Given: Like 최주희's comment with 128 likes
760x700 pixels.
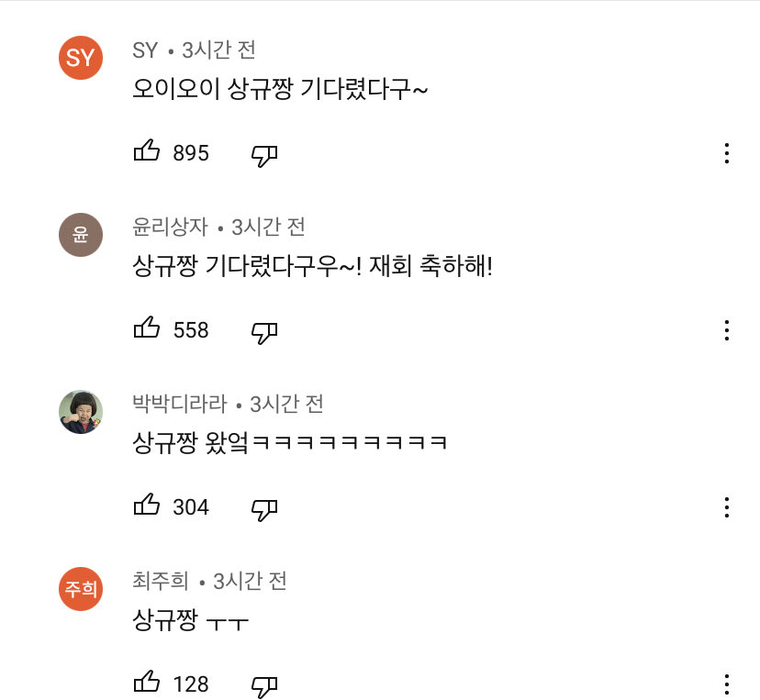Looking at the screenshot, I should (147, 683).
